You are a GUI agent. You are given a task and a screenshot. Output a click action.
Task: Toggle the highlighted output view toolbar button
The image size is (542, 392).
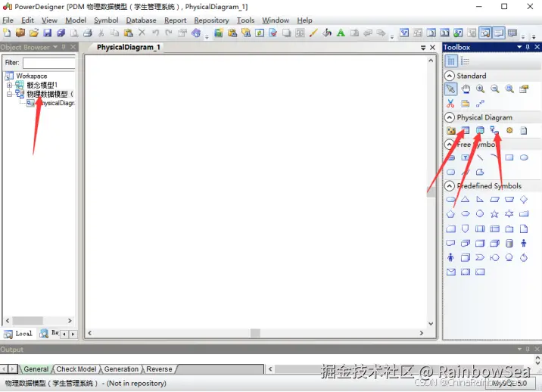point(498,33)
